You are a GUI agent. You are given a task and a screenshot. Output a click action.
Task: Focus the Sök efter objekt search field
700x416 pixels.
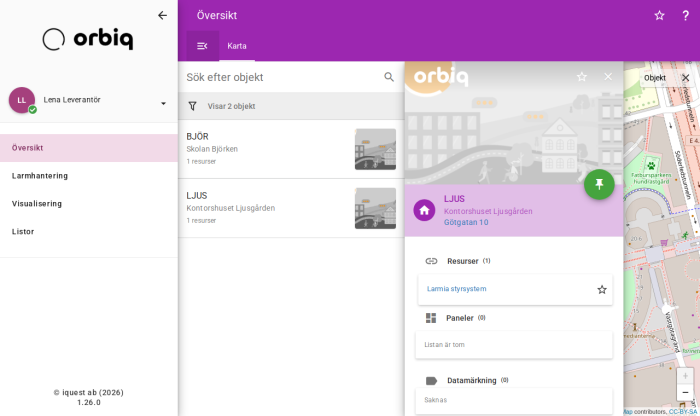pyautogui.click(x=281, y=77)
